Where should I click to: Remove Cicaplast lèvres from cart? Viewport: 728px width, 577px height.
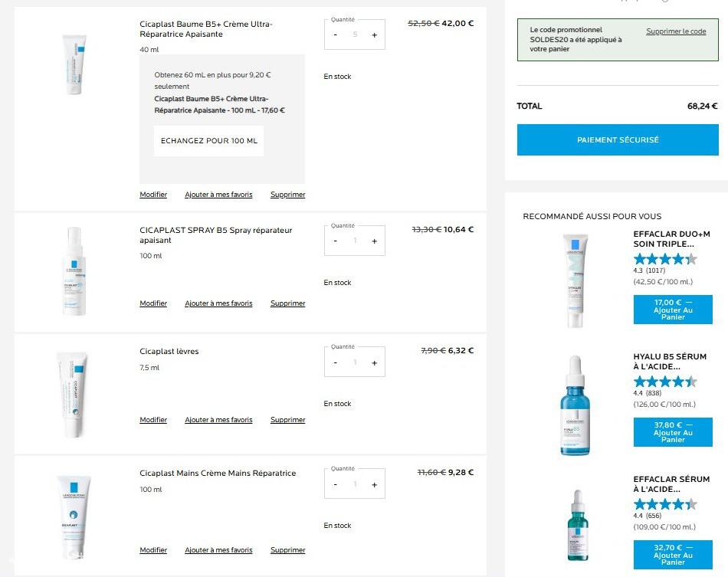[x=287, y=420]
